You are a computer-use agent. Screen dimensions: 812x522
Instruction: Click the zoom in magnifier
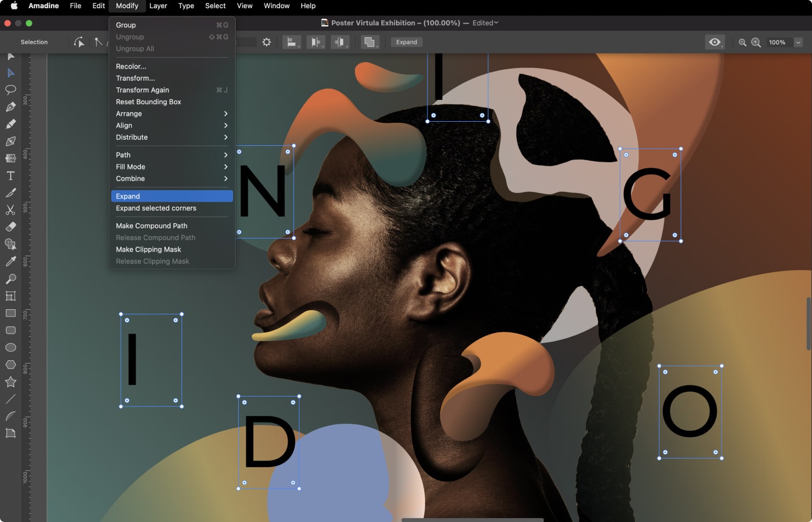(x=756, y=42)
